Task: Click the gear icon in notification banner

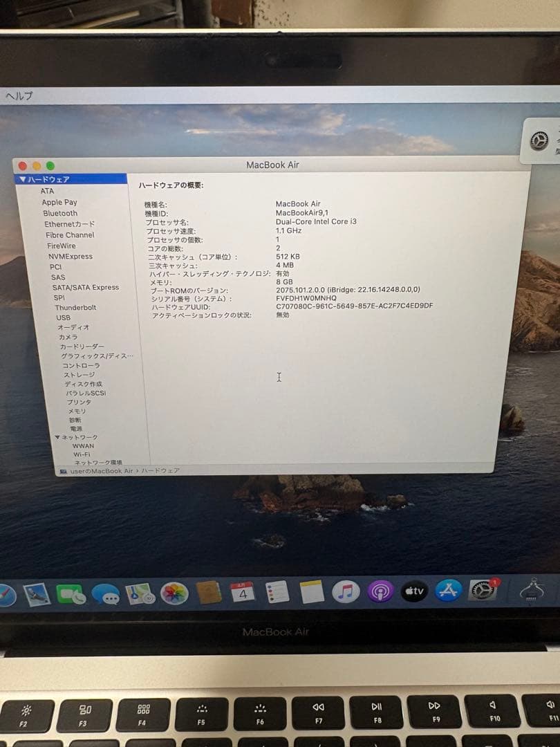Action: point(539,141)
